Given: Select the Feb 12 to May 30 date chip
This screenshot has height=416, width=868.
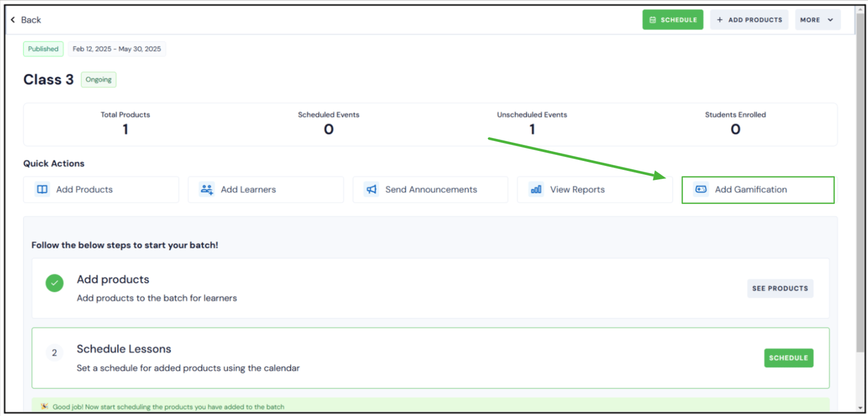Looking at the screenshot, I should 117,48.
